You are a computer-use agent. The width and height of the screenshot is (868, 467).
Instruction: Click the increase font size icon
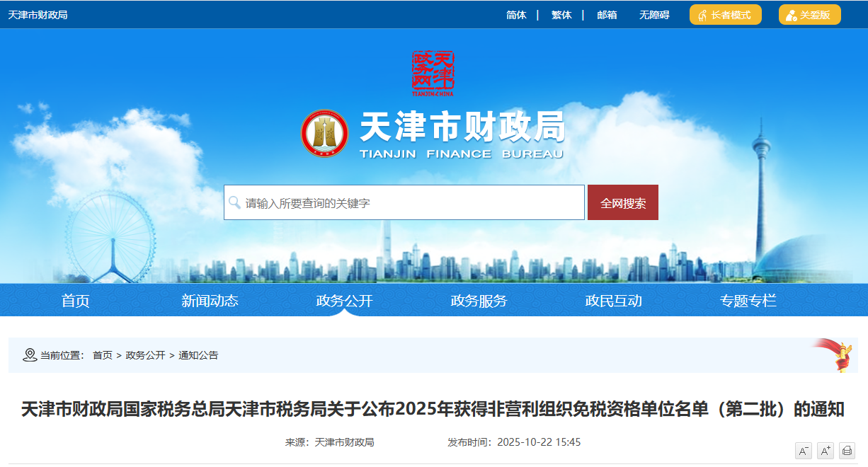click(x=826, y=450)
